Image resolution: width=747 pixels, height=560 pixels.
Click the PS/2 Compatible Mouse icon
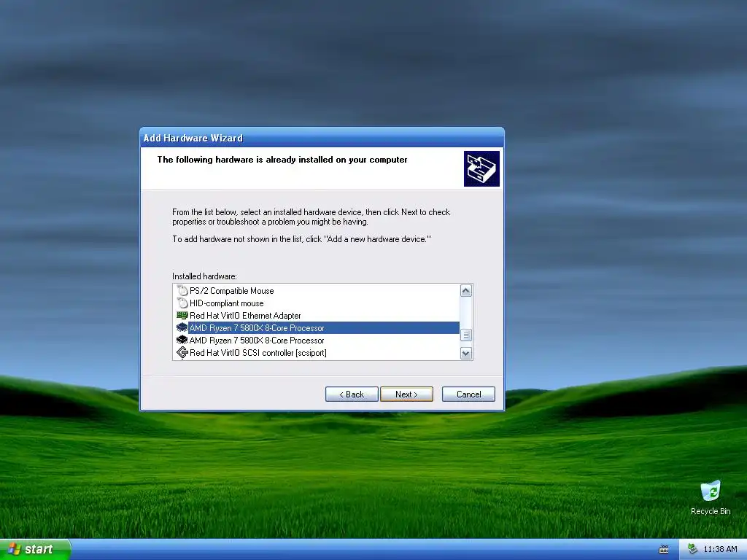click(182, 290)
